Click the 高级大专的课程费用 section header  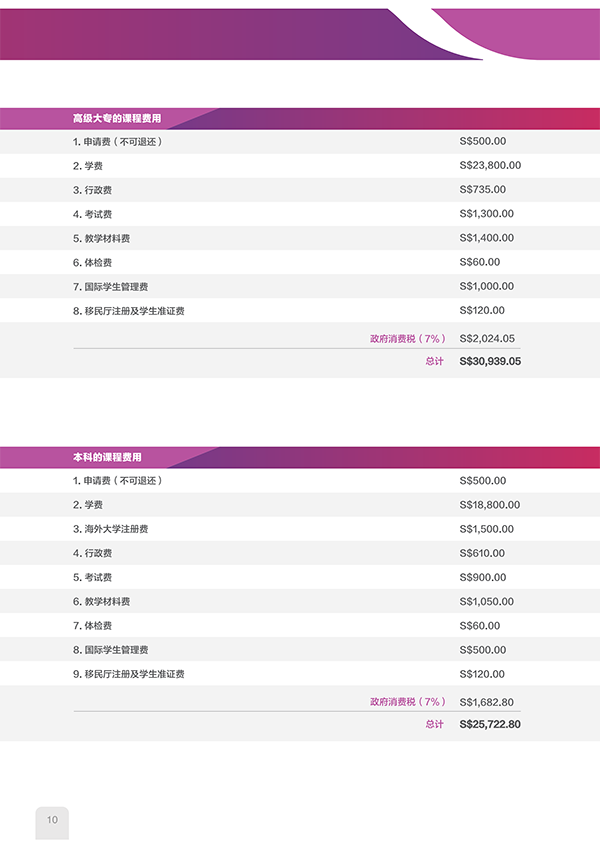pos(300,118)
